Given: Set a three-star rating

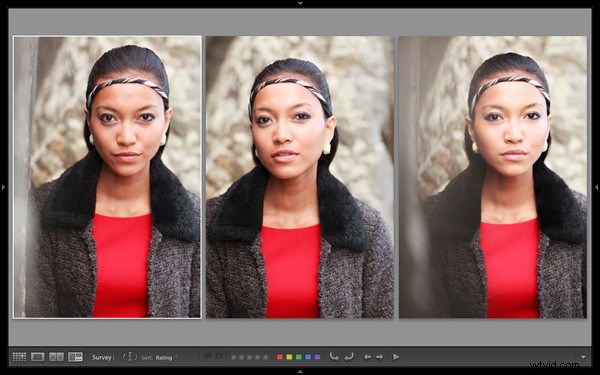Looking at the screenshot, I should tap(249, 357).
